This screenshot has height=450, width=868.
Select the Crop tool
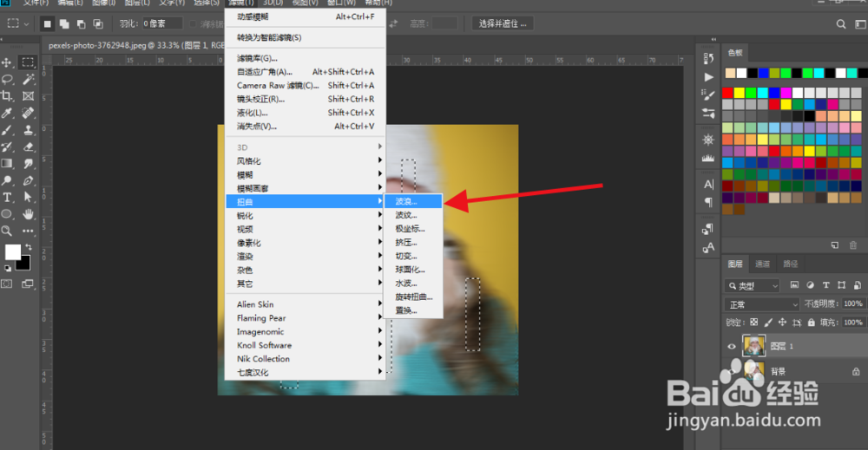pyautogui.click(x=7, y=96)
